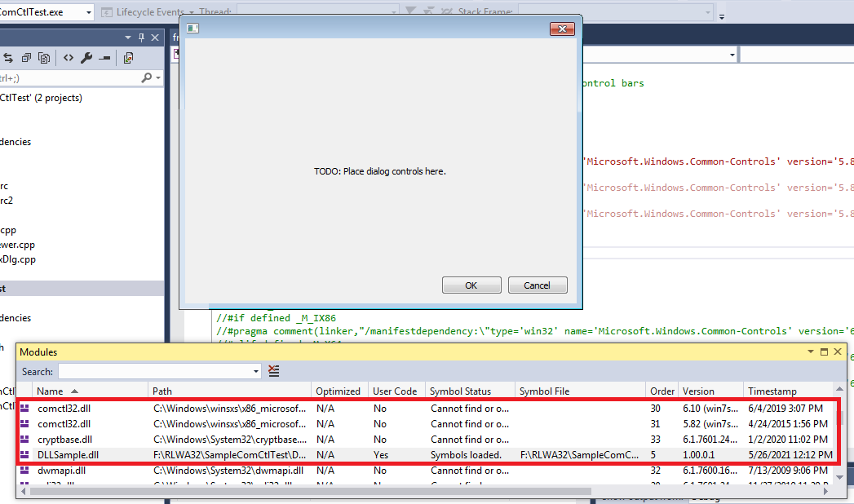Viewport: 854px width, 504px height.
Task: Open the Solution Explorer search options dropdown
Action: pyautogui.click(x=158, y=77)
